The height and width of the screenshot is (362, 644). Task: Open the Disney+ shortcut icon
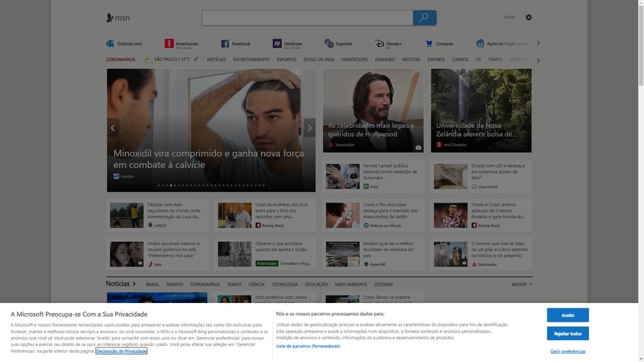coord(379,44)
